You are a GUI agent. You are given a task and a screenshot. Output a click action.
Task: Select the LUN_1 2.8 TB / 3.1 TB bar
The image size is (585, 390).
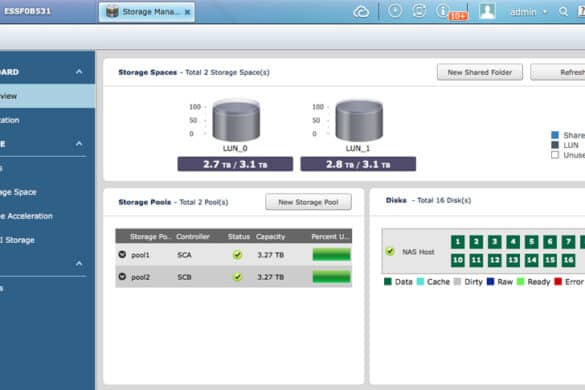tap(358, 164)
